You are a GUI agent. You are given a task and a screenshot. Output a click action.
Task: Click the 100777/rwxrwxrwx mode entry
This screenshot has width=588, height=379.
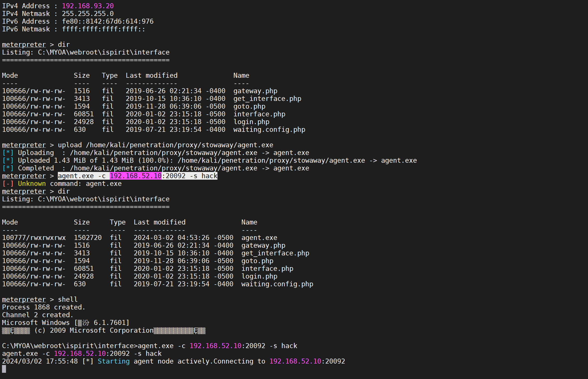34,238
